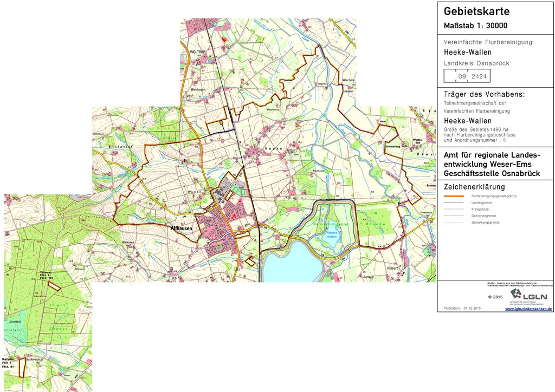Viewport: 555px width, 392px height.
Task: Click the Maßstab 1: 30000 scale text
Action: tap(475, 25)
